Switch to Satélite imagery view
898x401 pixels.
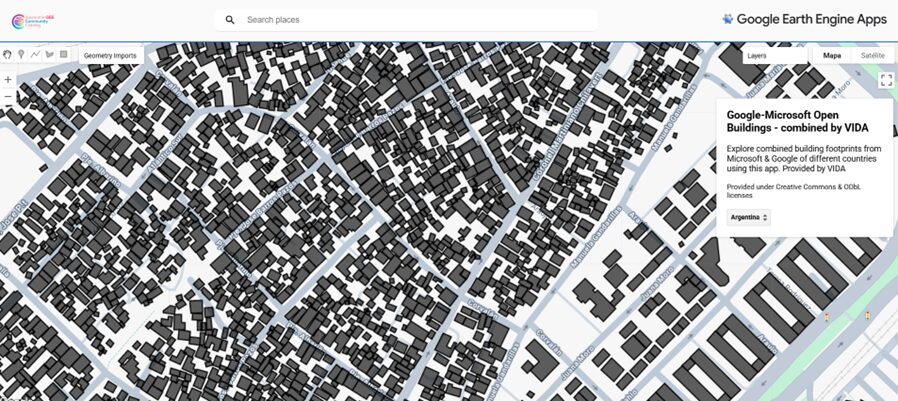pyautogui.click(x=873, y=56)
